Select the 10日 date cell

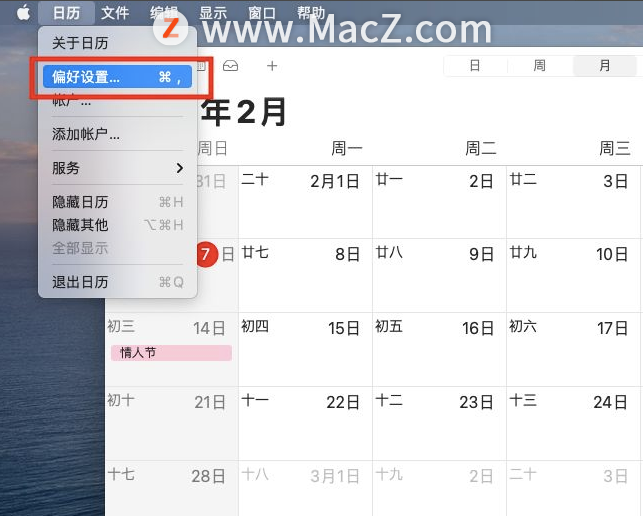[x=573, y=276]
